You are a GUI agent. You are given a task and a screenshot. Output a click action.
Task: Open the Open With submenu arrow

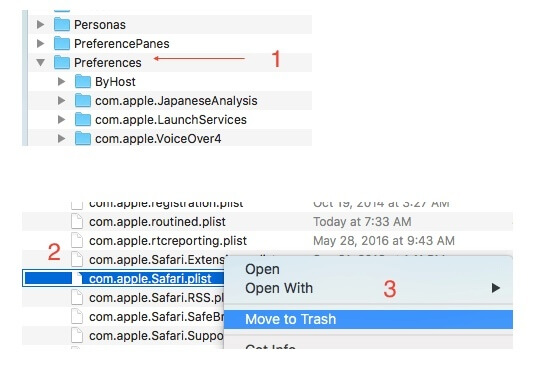pos(496,288)
